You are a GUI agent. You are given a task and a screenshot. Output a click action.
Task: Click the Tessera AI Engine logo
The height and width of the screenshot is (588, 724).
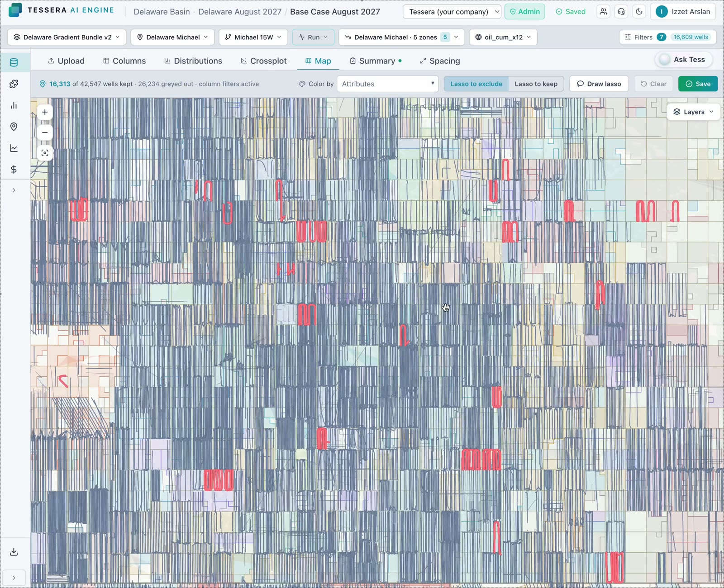tap(62, 10)
